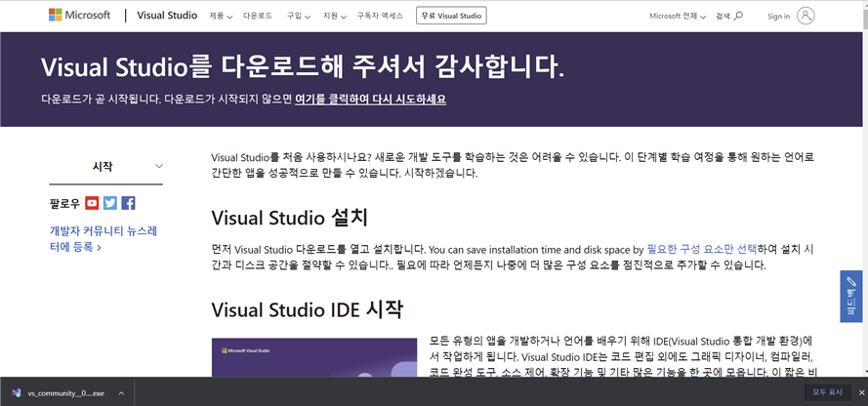Open the YouTube follow icon
This screenshot has height=406, width=868.
pyautogui.click(x=92, y=203)
